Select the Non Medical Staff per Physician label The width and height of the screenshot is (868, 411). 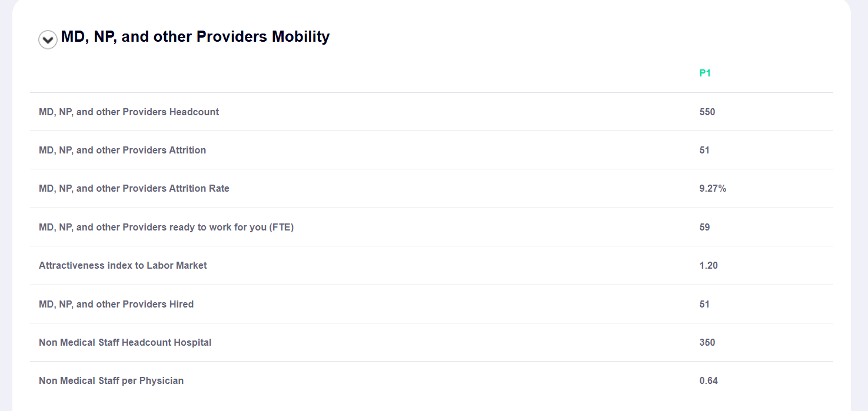pyautogui.click(x=111, y=380)
